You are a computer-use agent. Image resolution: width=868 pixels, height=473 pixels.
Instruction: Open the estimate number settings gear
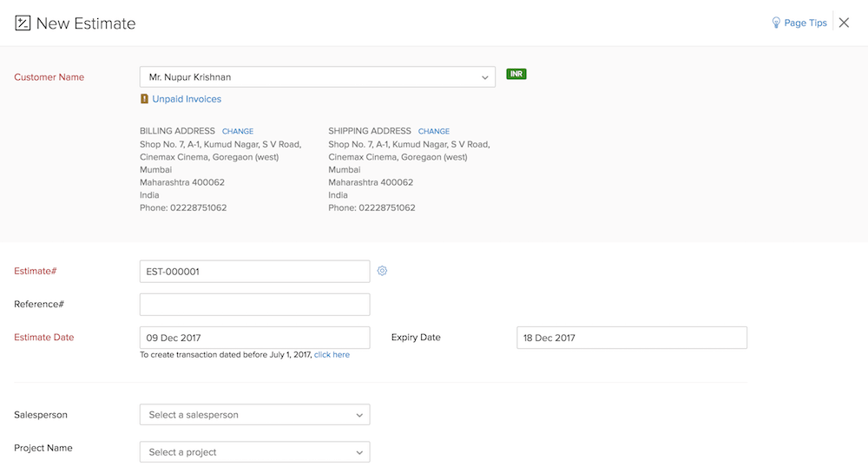pos(382,271)
